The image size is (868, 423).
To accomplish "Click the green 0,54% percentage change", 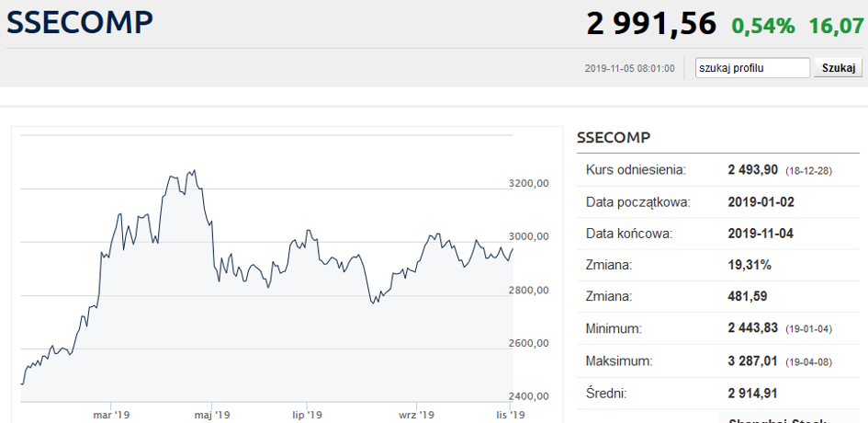I will pyautogui.click(x=762, y=26).
